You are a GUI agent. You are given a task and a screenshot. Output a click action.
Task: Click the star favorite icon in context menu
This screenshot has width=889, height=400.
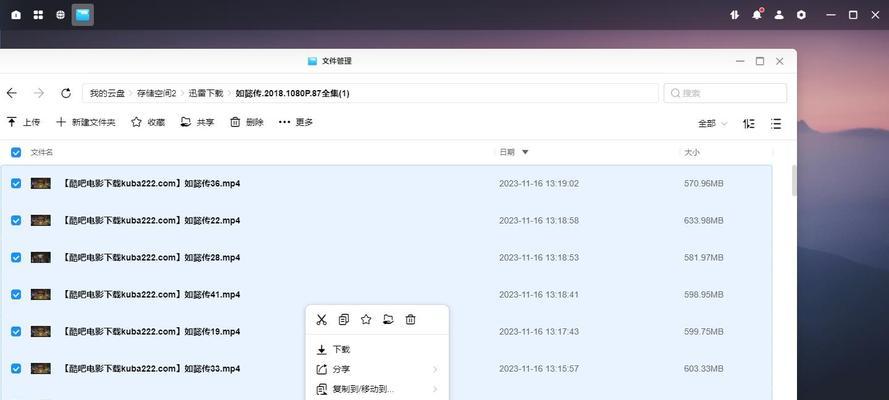point(366,320)
